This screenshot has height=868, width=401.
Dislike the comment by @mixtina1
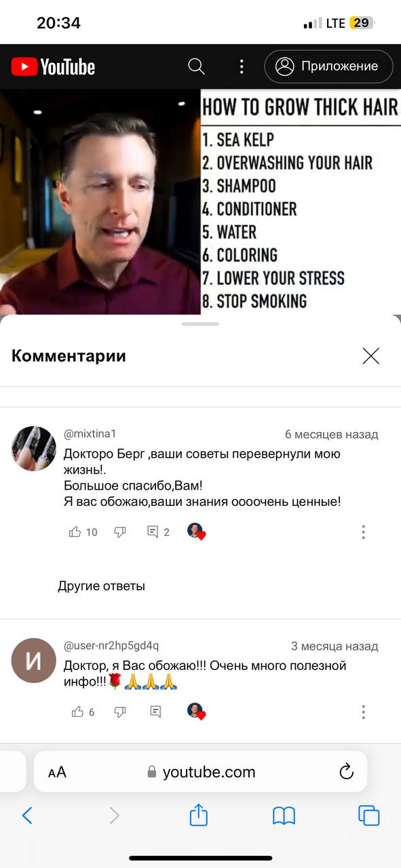tap(120, 532)
